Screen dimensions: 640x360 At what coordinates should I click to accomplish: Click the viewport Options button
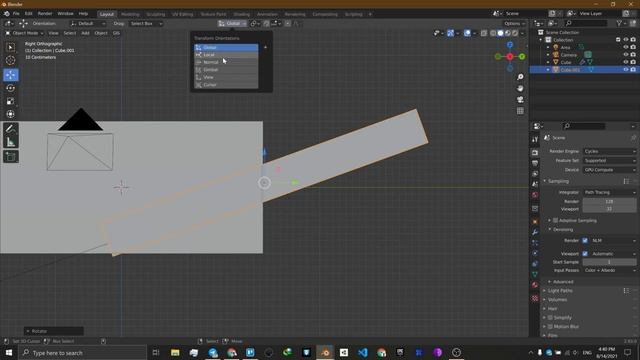pyautogui.click(x=514, y=24)
